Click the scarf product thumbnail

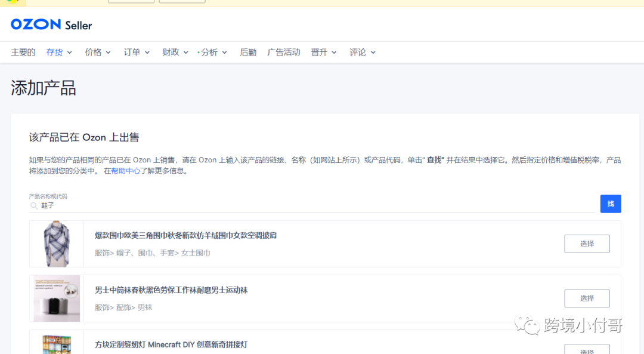[x=57, y=244]
